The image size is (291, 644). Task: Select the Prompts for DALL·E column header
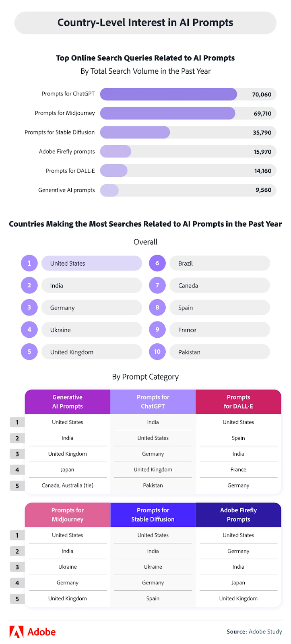click(x=238, y=402)
